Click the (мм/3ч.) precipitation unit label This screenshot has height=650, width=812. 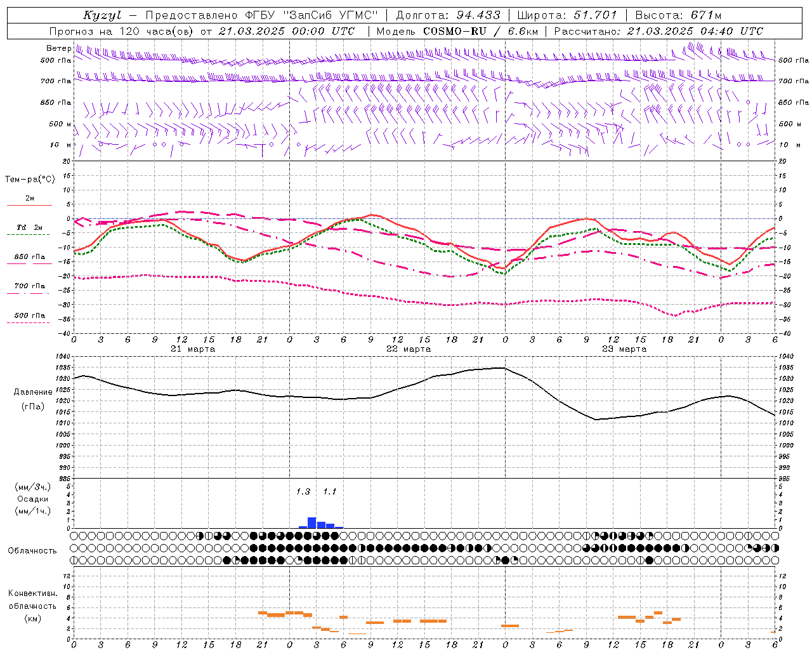(33, 487)
